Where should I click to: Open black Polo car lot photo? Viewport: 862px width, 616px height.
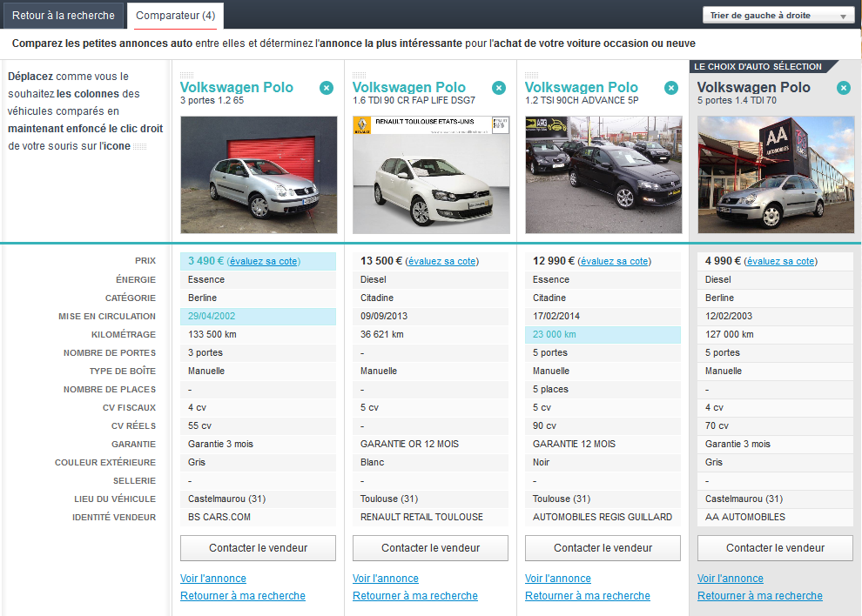tap(603, 175)
